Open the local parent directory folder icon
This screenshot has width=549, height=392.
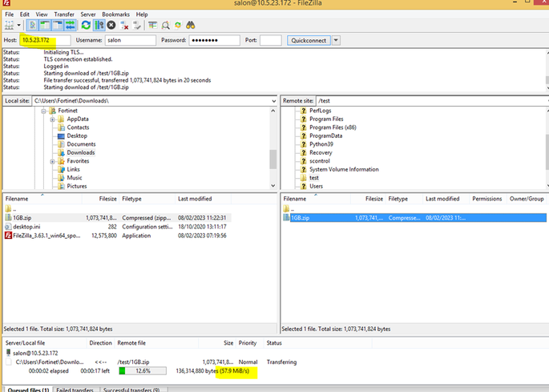click(8, 208)
